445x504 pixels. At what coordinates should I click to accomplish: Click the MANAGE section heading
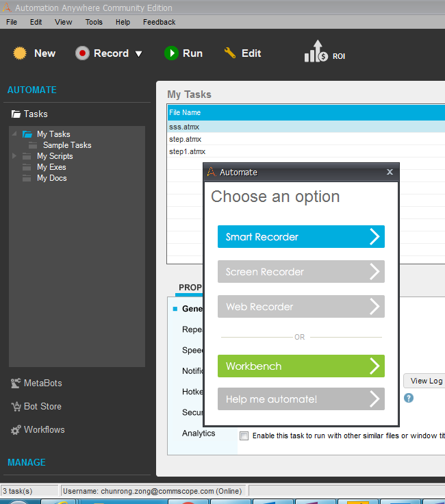[27, 462]
